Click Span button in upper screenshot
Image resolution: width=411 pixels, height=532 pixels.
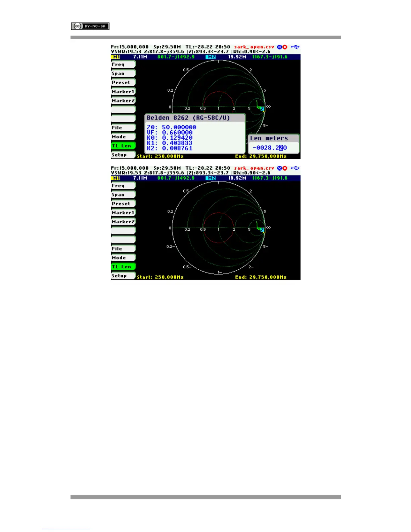point(123,73)
